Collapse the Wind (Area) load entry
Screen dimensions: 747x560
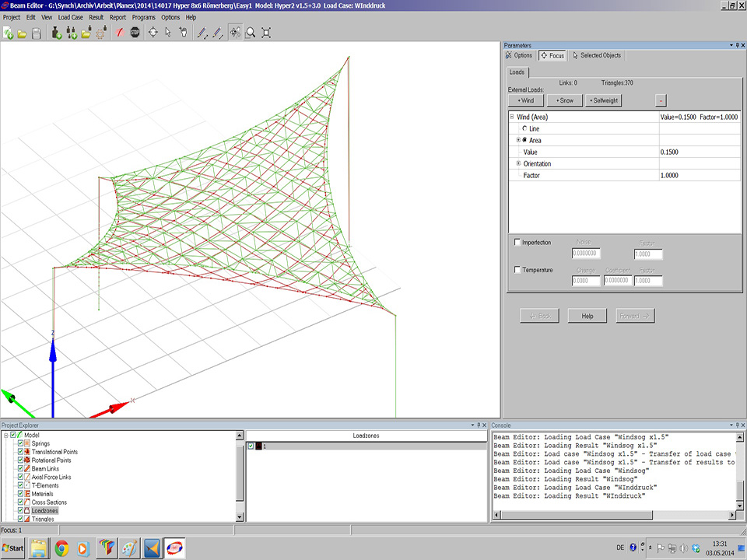(x=512, y=117)
